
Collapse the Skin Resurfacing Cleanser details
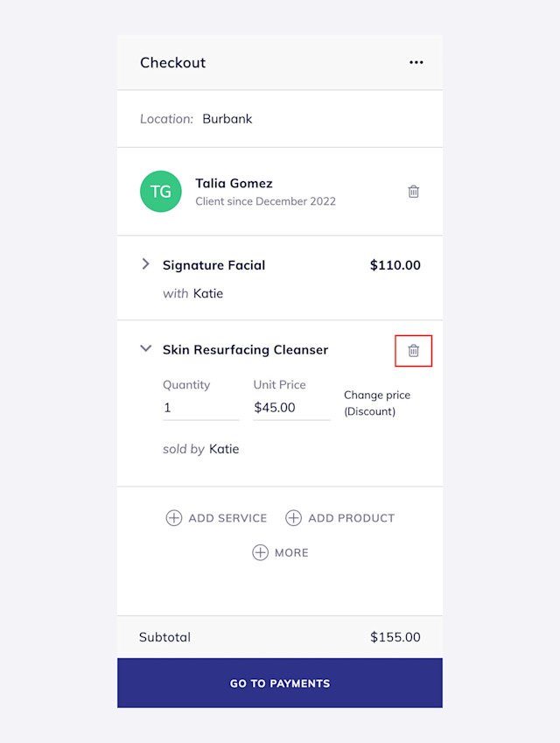[146, 349]
